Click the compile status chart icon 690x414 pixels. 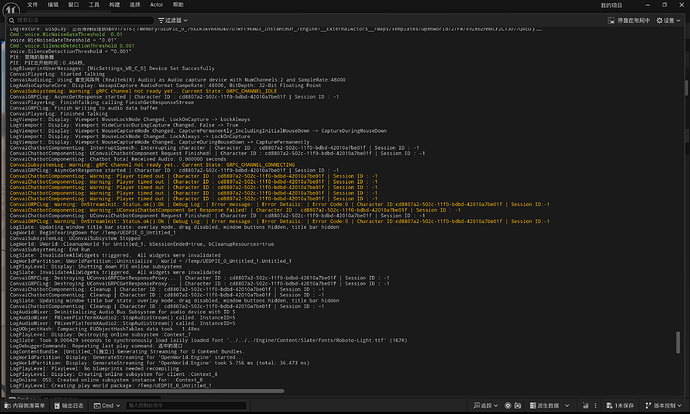(x=585, y=406)
